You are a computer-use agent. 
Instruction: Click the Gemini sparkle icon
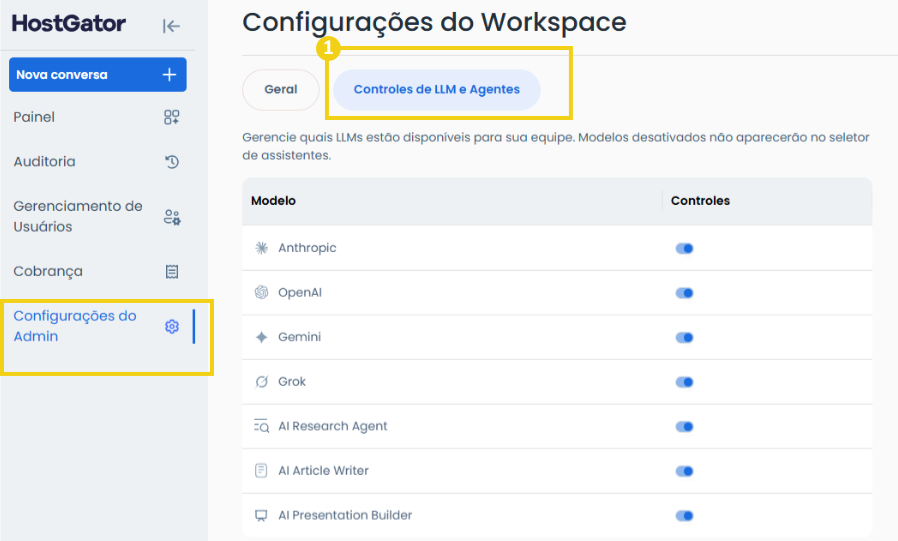(x=261, y=337)
